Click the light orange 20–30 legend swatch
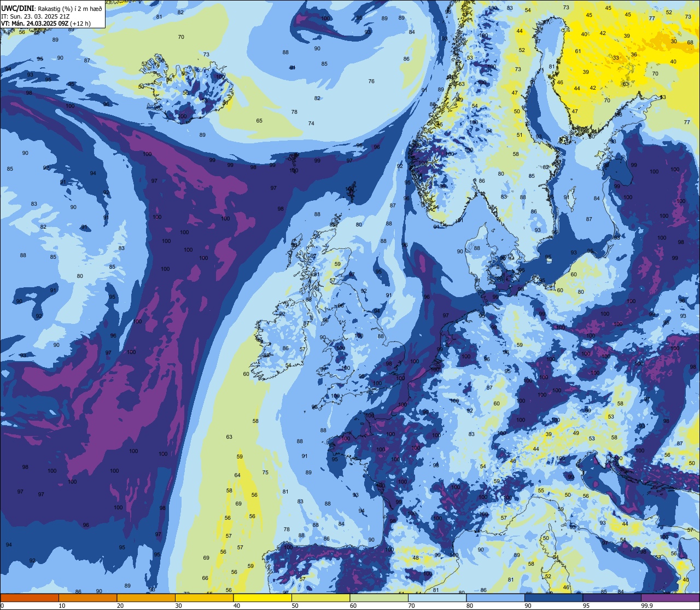Image resolution: width=700 pixels, height=610 pixels. (x=146, y=597)
